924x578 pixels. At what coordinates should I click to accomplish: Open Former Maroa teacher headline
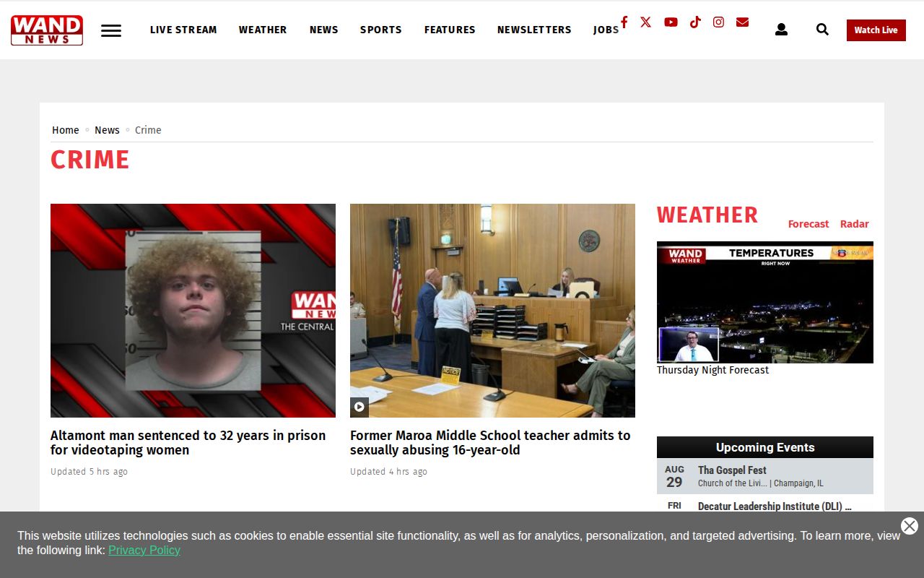[490, 443]
